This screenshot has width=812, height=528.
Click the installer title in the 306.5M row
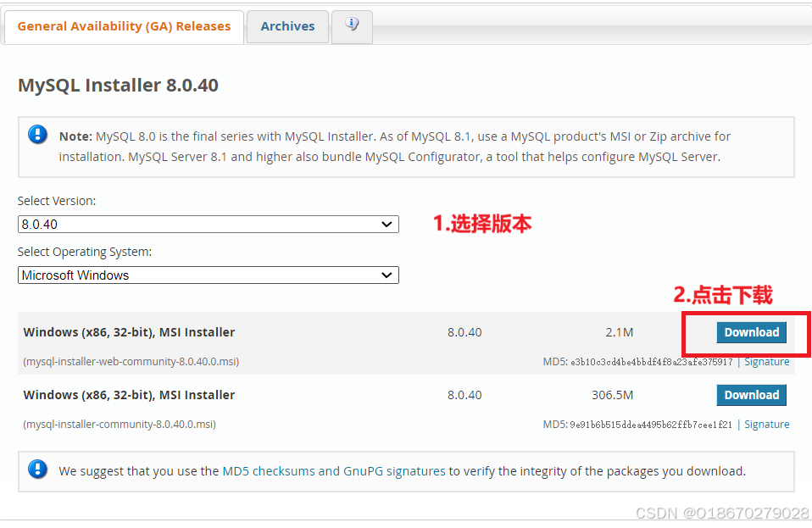tap(129, 395)
